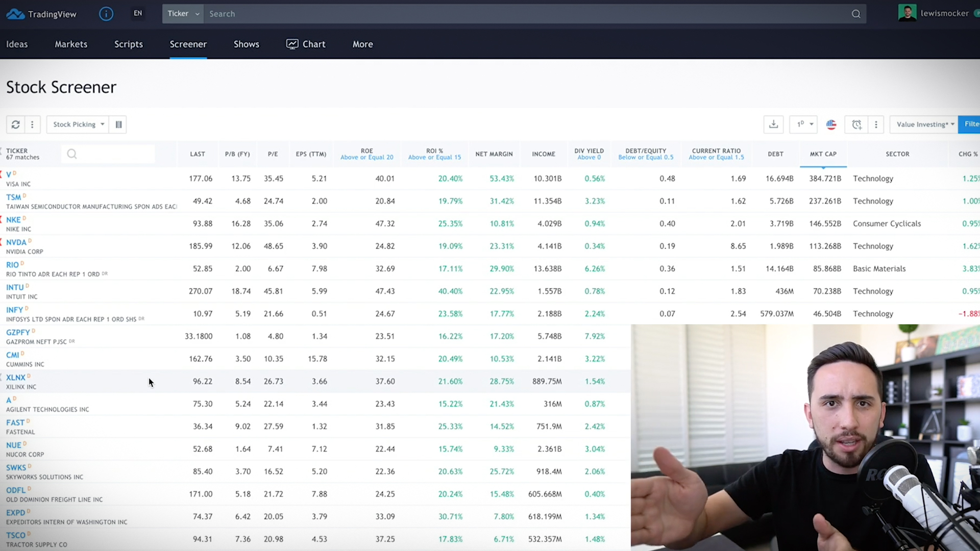Open the info circle icon
The width and height of the screenshot is (980, 551).
[x=106, y=14]
